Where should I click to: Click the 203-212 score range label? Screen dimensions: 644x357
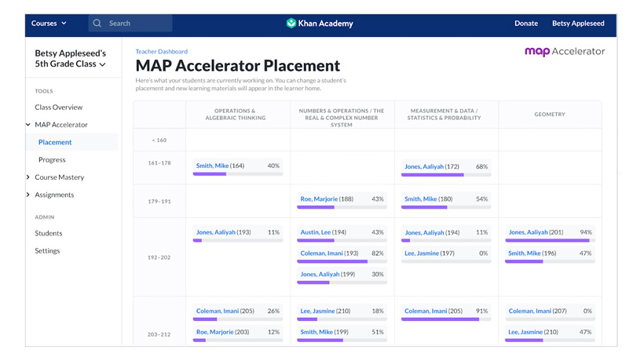tap(159, 334)
